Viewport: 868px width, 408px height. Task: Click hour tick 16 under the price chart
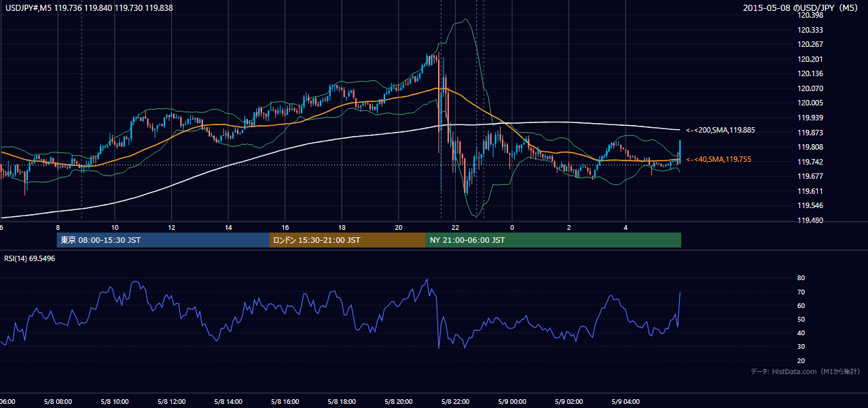(285, 228)
